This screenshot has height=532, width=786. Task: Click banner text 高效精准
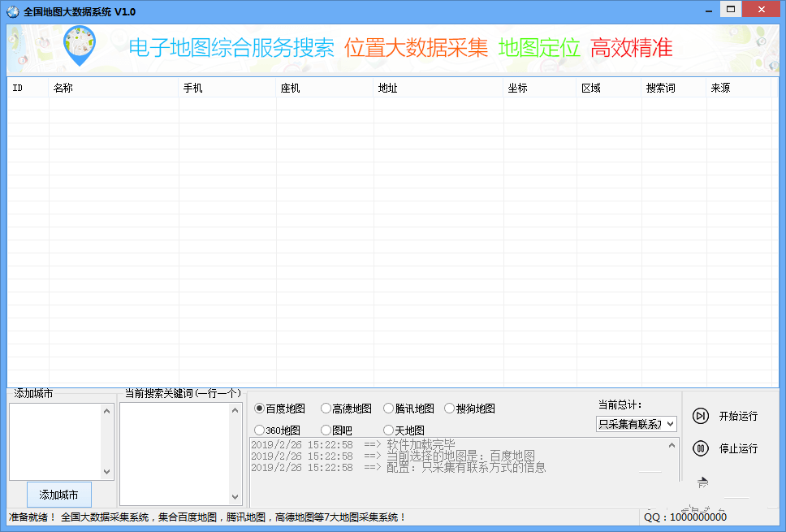pyautogui.click(x=632, y=48)
